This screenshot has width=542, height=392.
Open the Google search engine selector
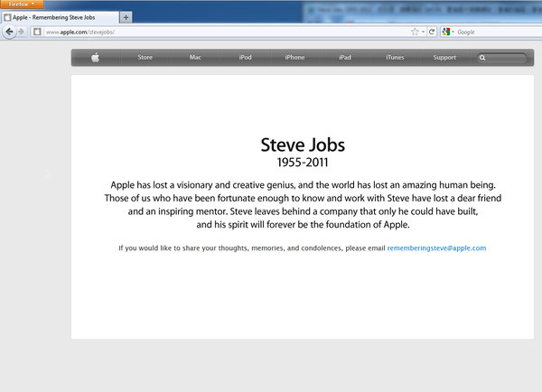tap(448, 32)
